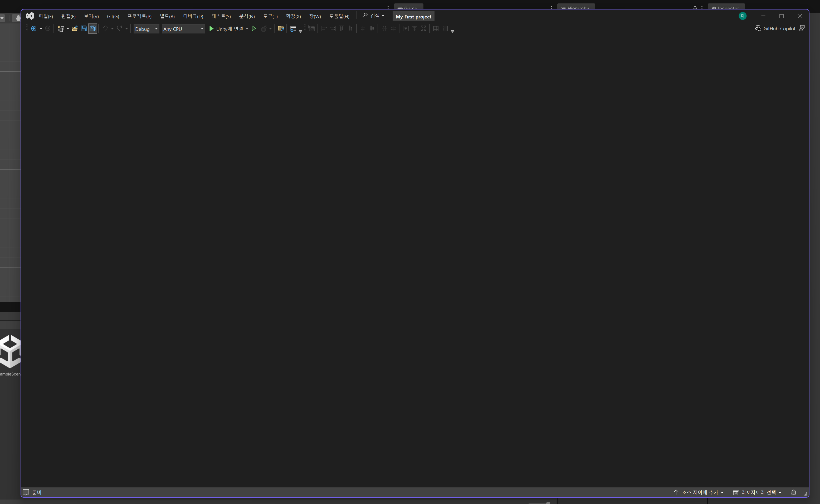The height and width of the screenshot is (504, 820).
Task: Click the open file folder icon
Action: coord(75,29)
